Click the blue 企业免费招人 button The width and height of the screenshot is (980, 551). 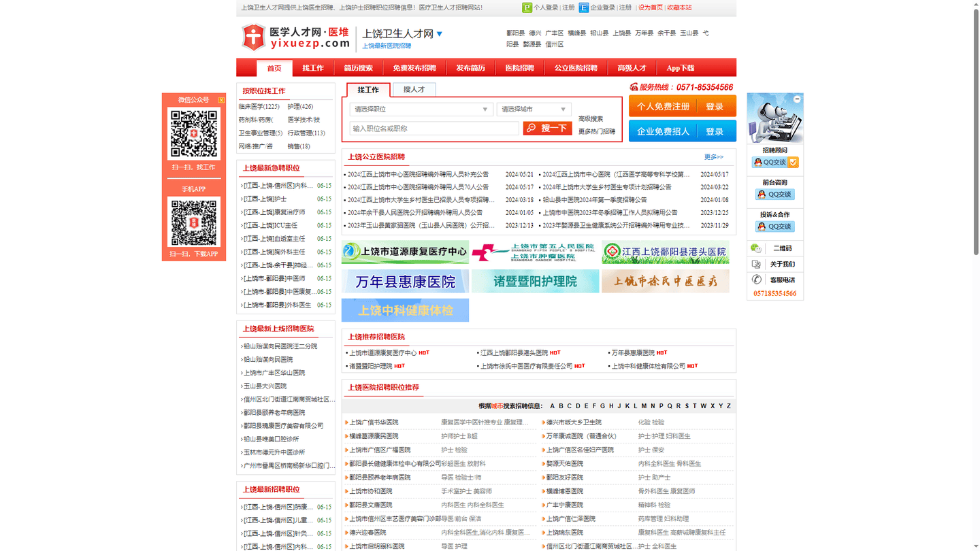coord(664,131)
